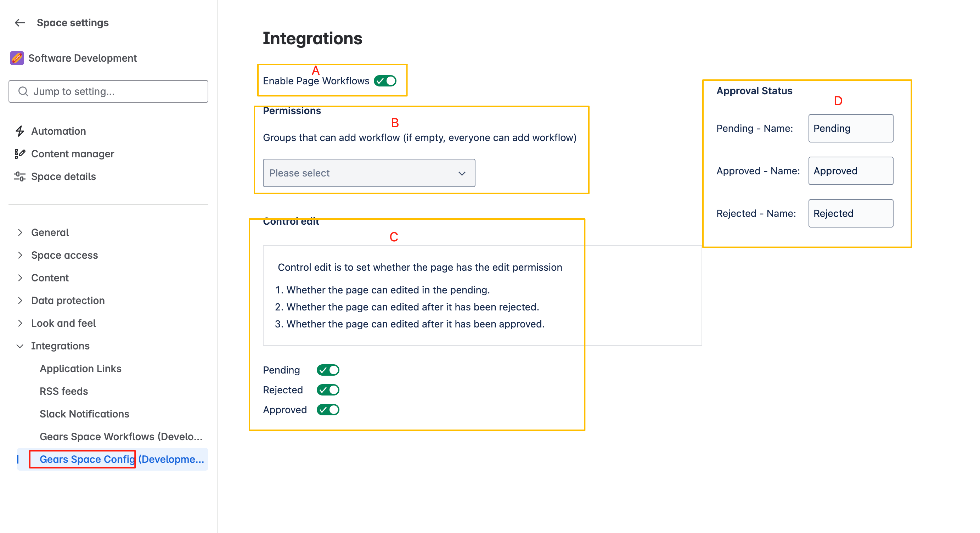Click the magnifier icon in the search box
The image size is (980, 533).
tap(23, 91)
